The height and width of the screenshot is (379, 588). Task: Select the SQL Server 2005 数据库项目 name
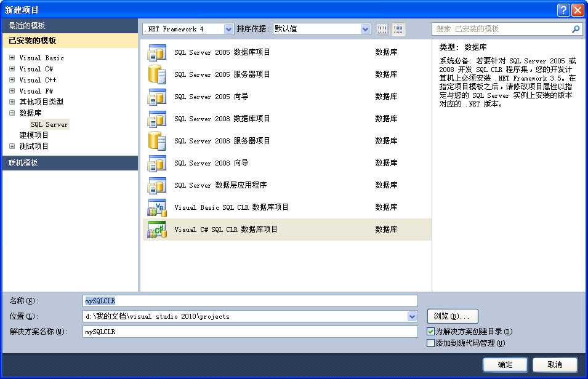222,52
